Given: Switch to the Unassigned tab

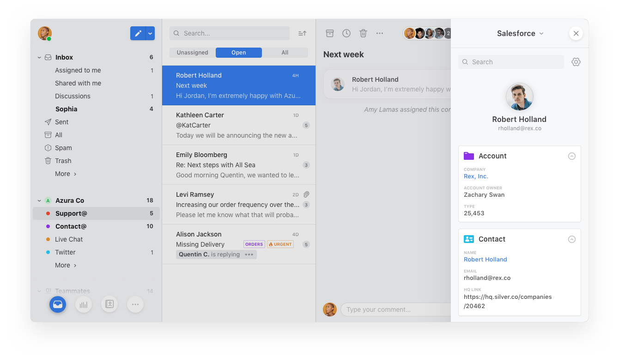Looking at the screenshot, I should click(x=192, y=52).
